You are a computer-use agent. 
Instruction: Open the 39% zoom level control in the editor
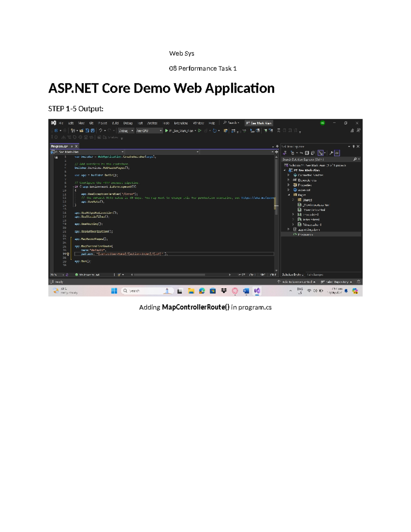pyautogui.click(x=54, y=274)
